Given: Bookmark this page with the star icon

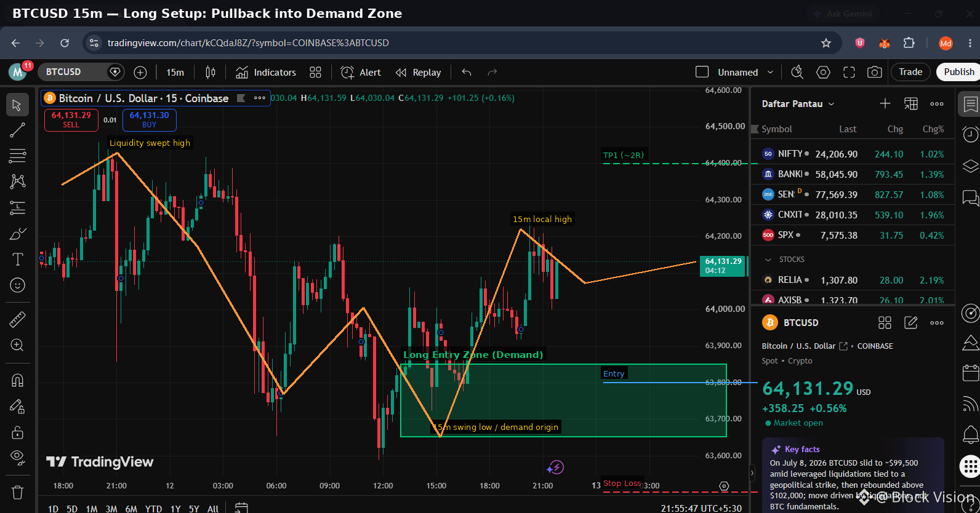Looking at the screenshot, I should pyautogui.click(x=826, y=43).
